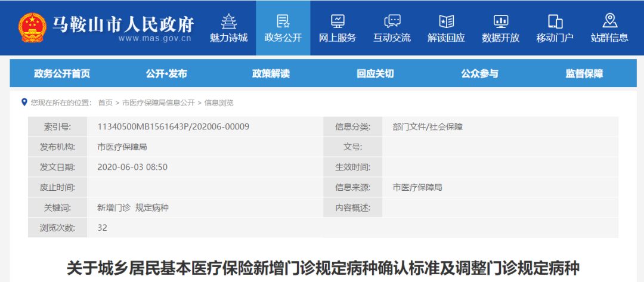Click the 生效时间 label cell
Image resolution: width=644 pixels, height=282 pixels.
point(353,168)
